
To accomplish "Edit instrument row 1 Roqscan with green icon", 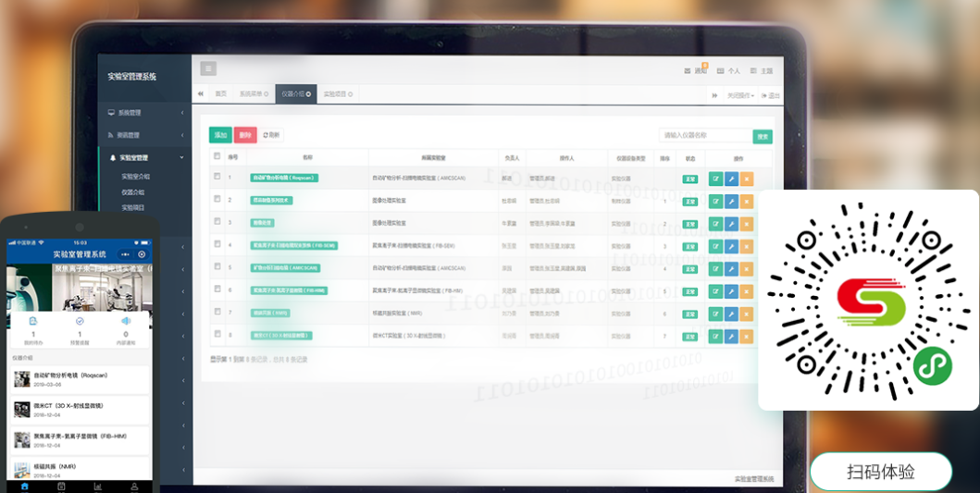I will pyautogui.click(x=715, y=179).
